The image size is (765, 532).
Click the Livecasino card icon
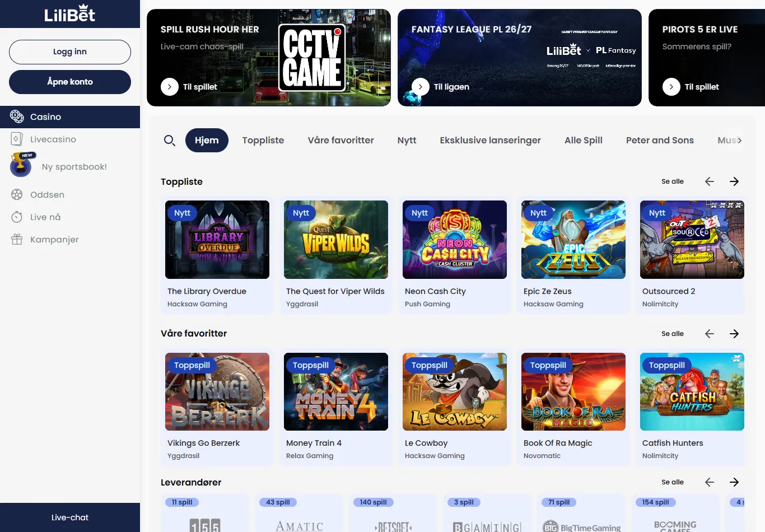[17, 139]
